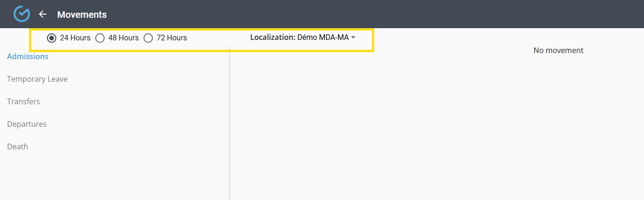
Task: Click the 24 Hours text label
Action: (75, 38)
